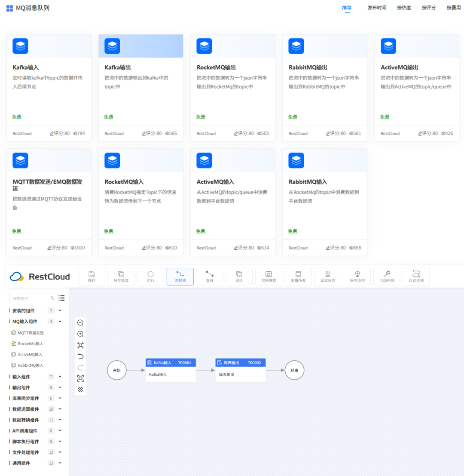Enable 自动连线 auto connect

416,276
